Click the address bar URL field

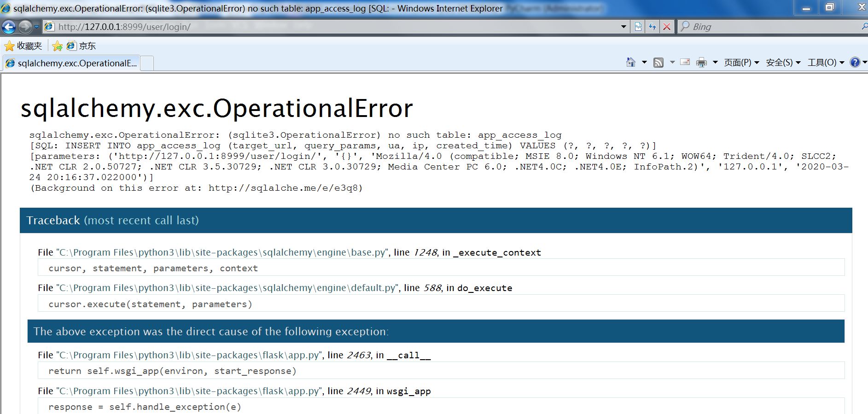tap(336, 27)
